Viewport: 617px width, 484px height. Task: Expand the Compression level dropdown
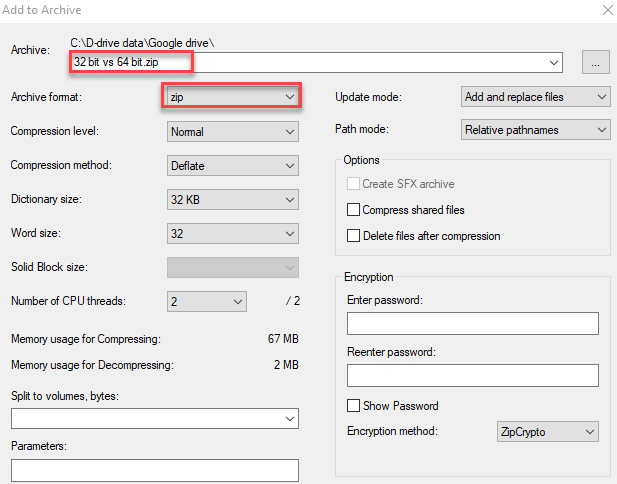232,131
